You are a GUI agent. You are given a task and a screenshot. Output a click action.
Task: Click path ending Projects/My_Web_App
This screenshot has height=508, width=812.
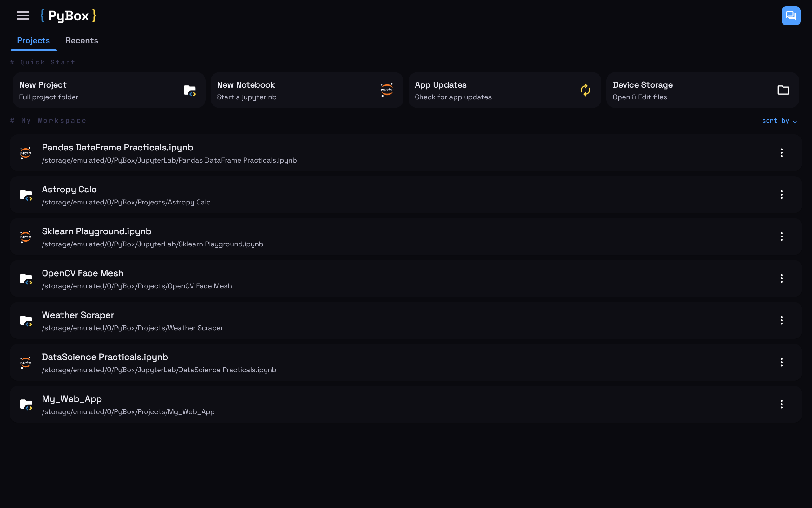click(x=128, y=412)
